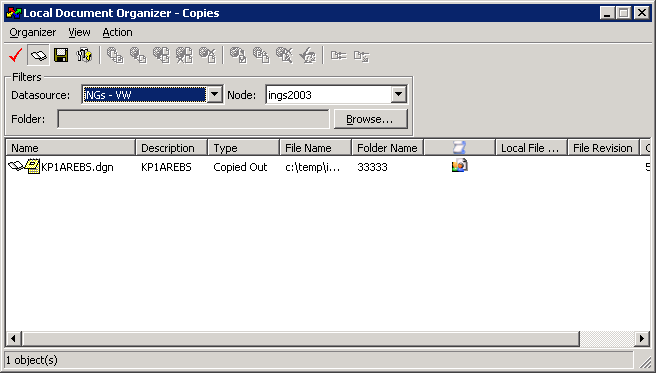The width and height of the screenshot is (656, 373).
Task: Click the scroll icon column header
Action: (x=459, y=148)
